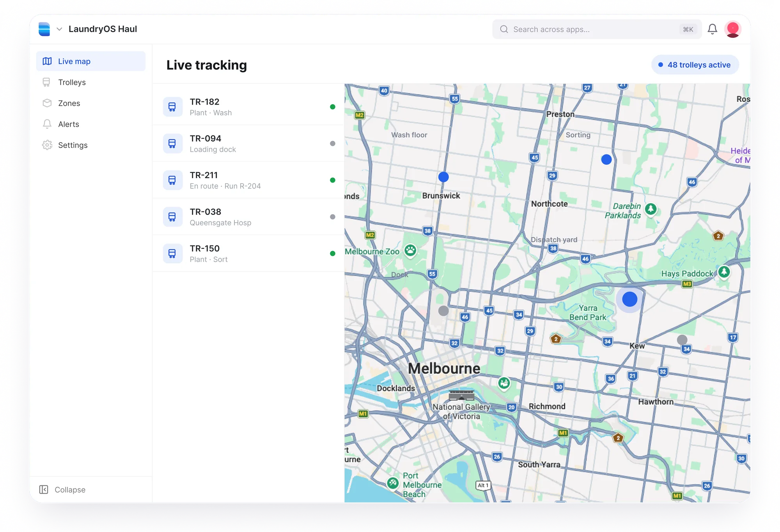Click the LaundryOS Haul app logo

click(x=44, y=29)
